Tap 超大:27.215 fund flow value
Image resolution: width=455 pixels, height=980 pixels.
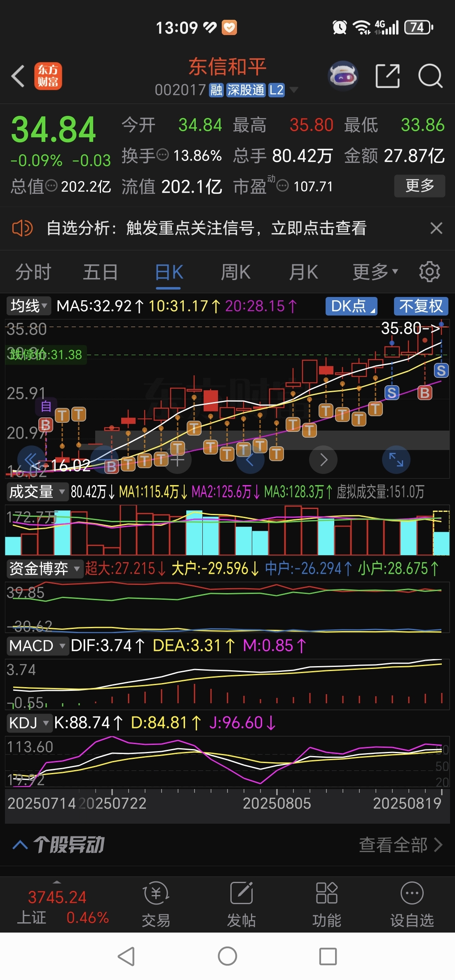point(125,568)
